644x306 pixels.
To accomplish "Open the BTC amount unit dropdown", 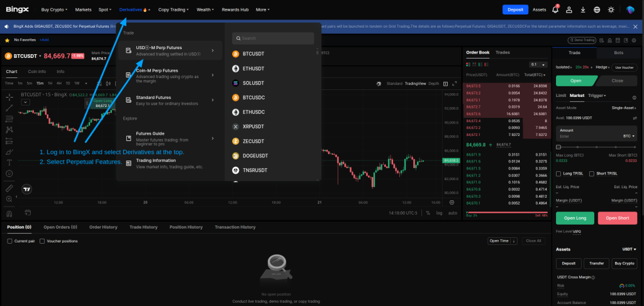I will click(629, 135).
